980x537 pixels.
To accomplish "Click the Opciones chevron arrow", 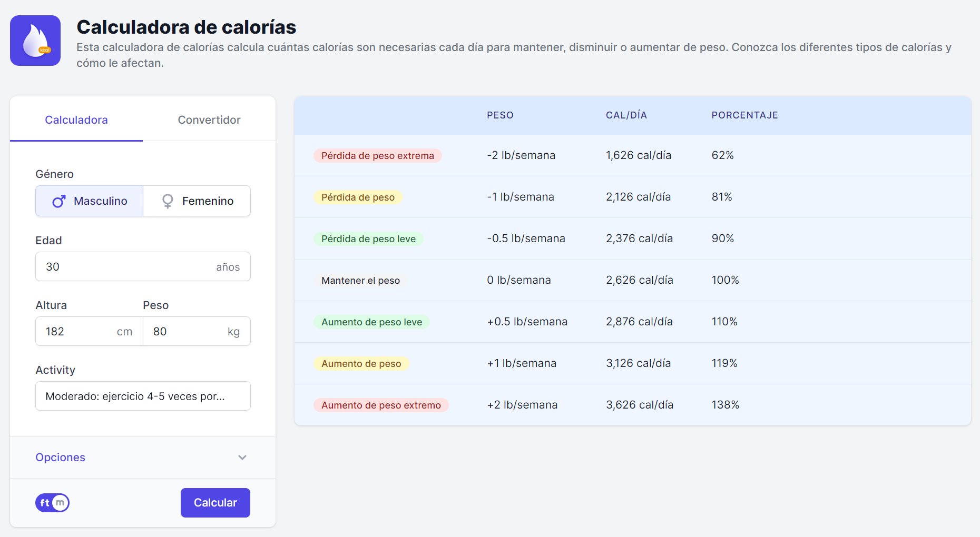I will tap(242, 458).
